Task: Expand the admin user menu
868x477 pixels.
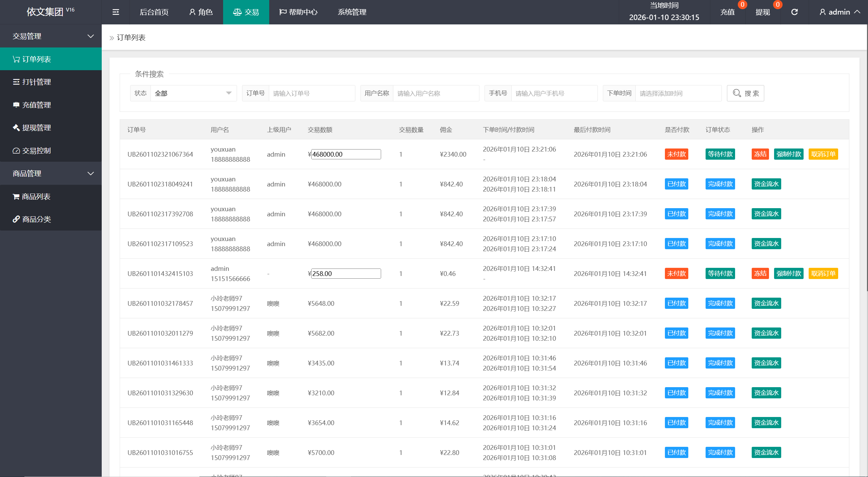Action: pos(839,12)
